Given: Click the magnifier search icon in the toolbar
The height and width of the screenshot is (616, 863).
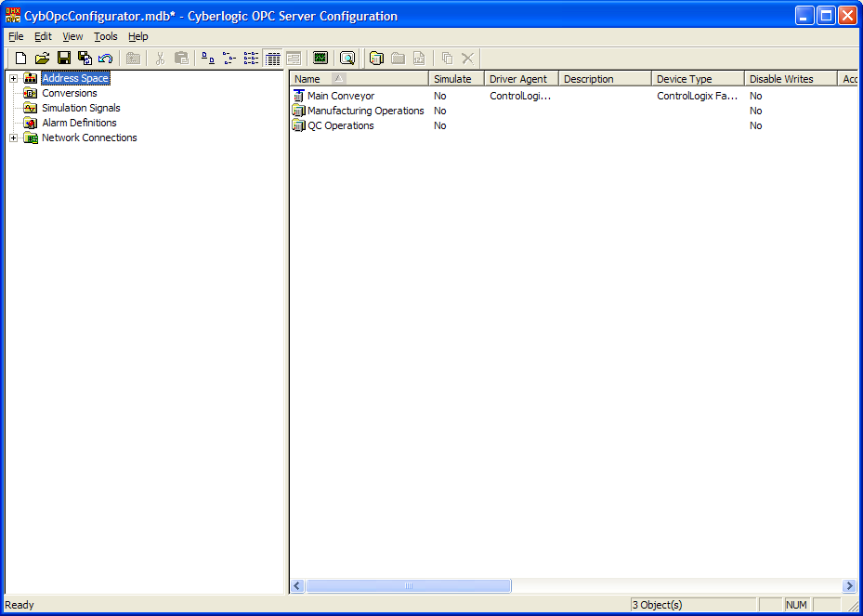Looking at the screenshot, I should click(347, 59).
